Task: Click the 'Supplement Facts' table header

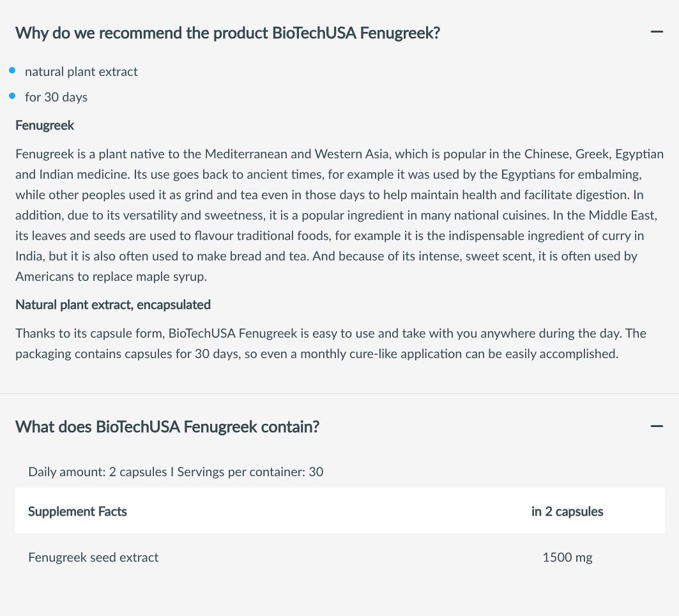Action: click(x=77, y=512)
